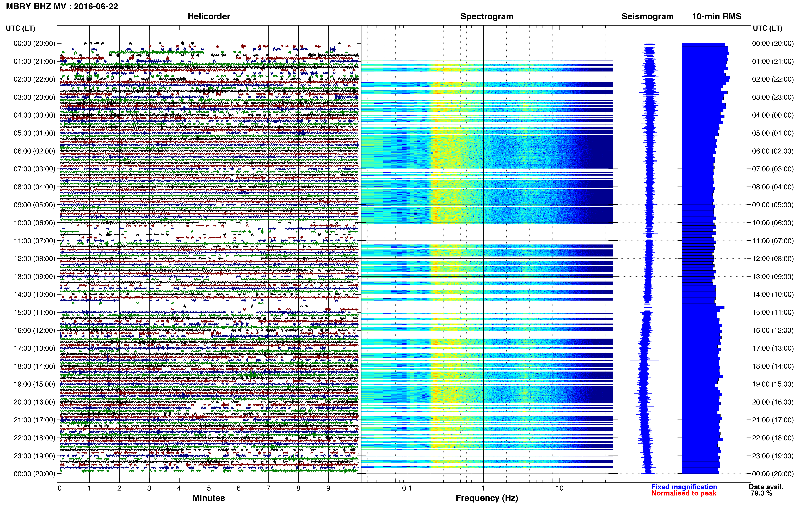Click '02:00 (22:00)' on the left time axis
Viewport: 812px width, 508px height.
34,79
